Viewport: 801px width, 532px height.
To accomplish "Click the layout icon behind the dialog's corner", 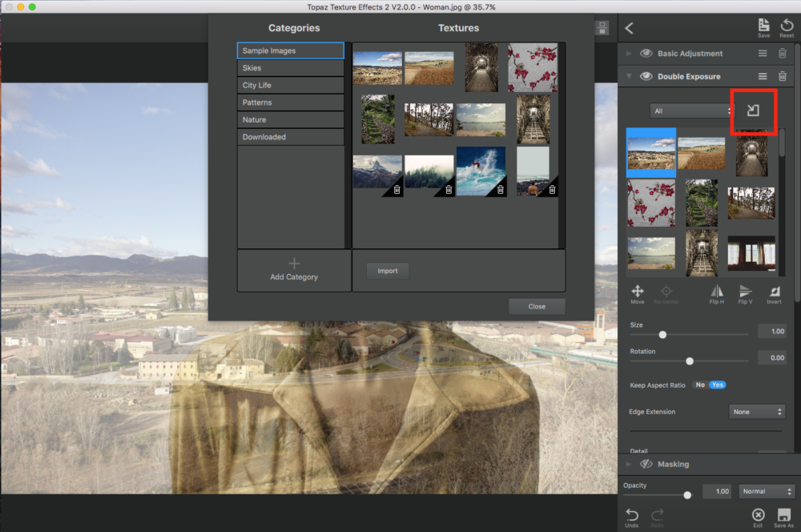I will pos(602,28).
